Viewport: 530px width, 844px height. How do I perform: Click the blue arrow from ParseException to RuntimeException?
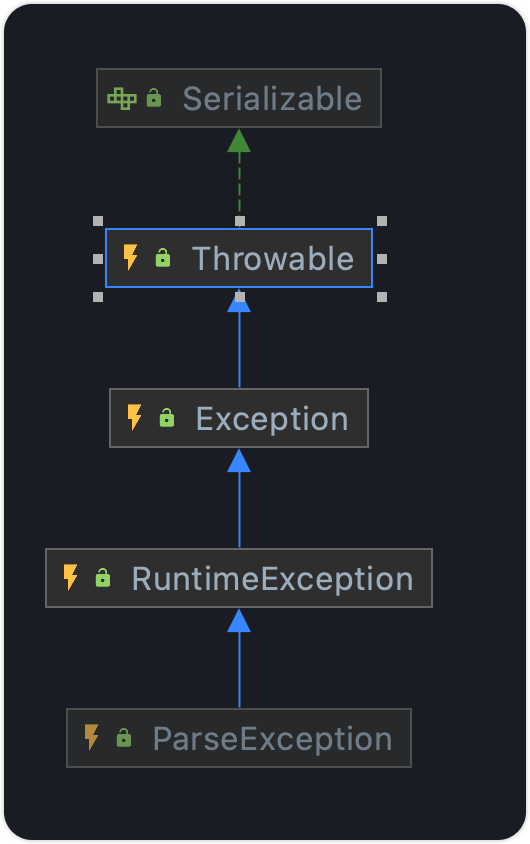(x=239, y=658)
